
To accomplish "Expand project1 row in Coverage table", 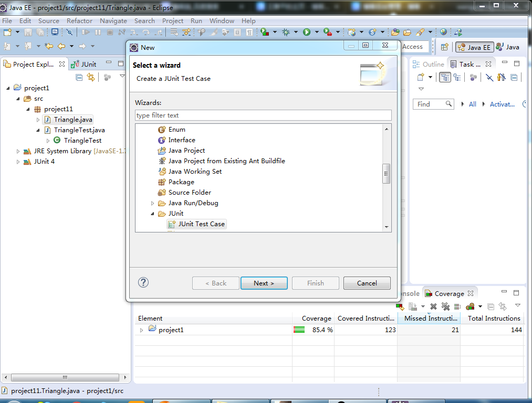I will [x=141, y=330].
